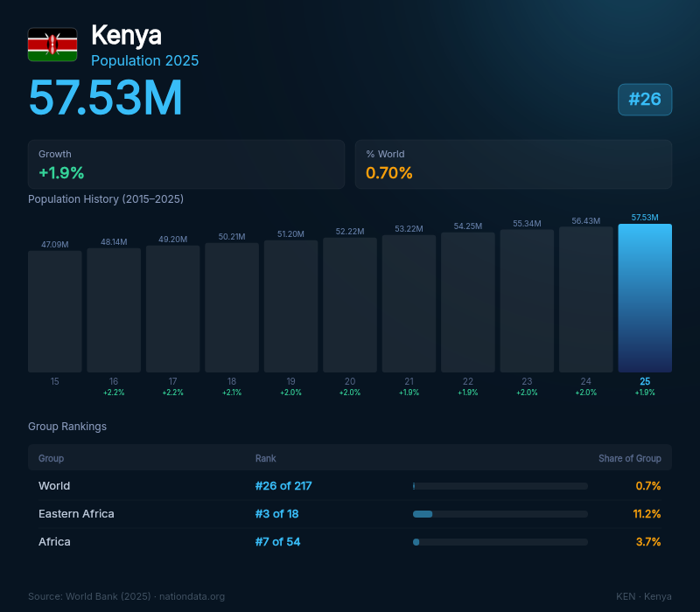This screenshot has height=612, width=700.
Task: Select the 2018 bar labeled 50.21M
Action: pos(232,308)
